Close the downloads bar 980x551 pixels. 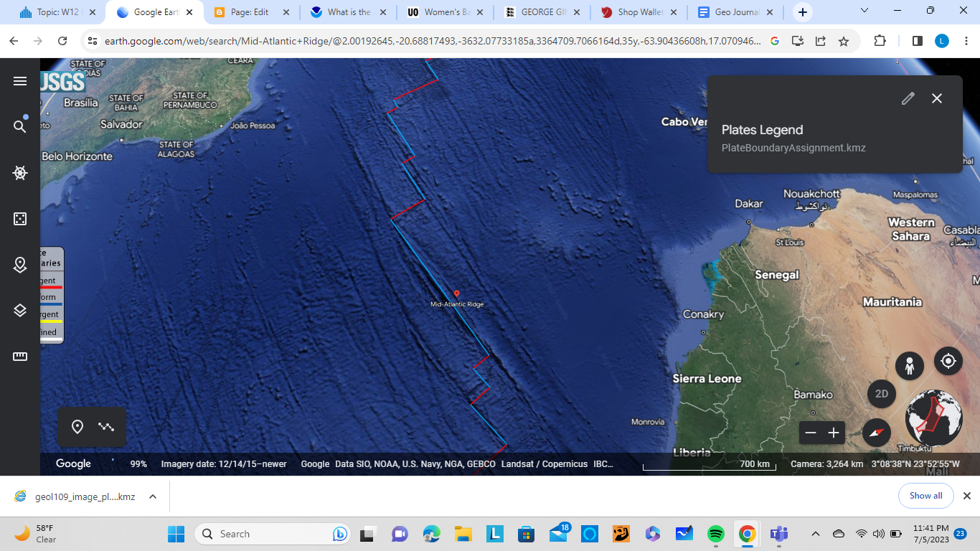click(x=966, y=496)
